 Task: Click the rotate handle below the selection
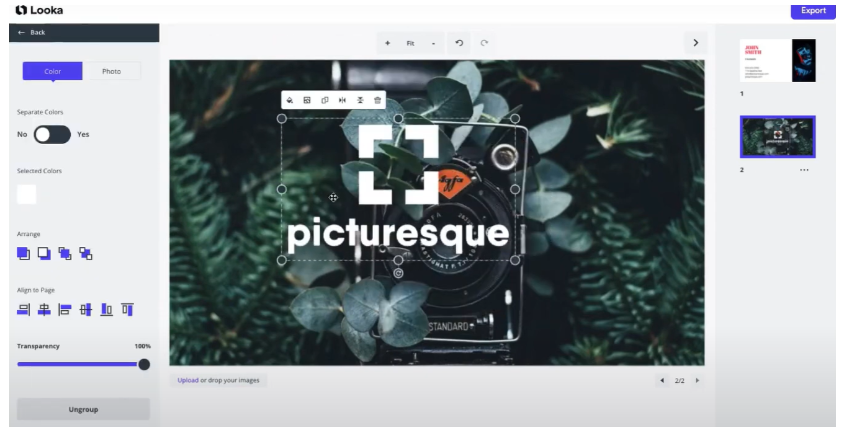coord(398,274)
